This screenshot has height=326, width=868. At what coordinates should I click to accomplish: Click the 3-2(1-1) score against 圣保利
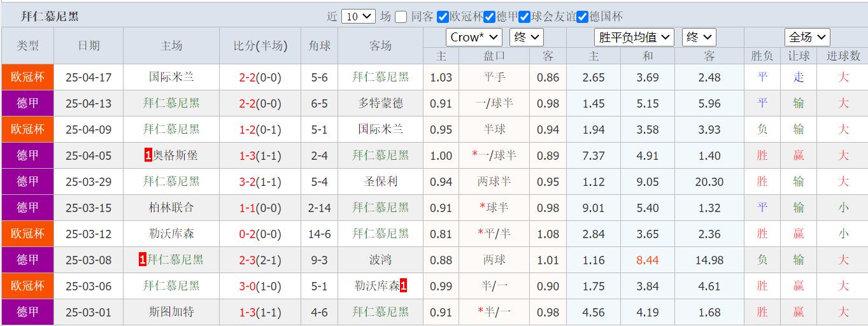tap(260, 181)
